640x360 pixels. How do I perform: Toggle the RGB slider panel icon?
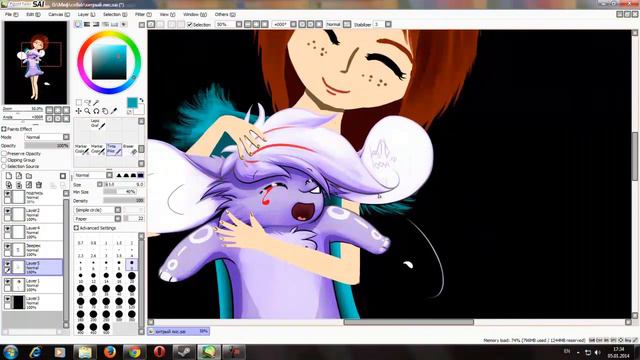pyautogui.click(x=87, y=24)
